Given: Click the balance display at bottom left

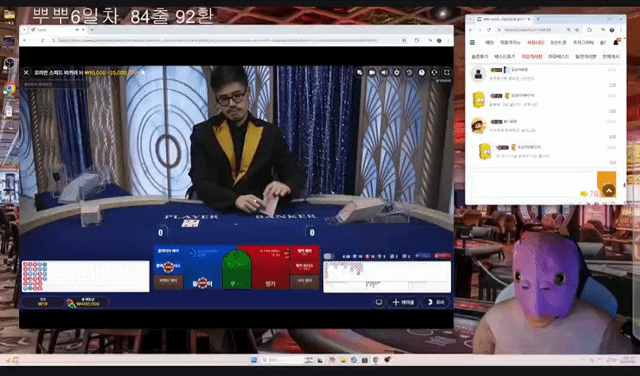Looking at the screenshot, I should 42,303.
